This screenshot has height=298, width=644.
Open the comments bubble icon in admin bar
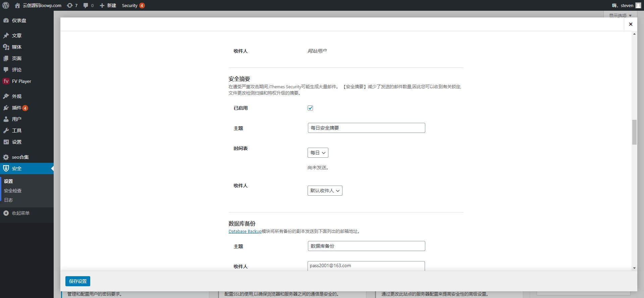[86, 5]
